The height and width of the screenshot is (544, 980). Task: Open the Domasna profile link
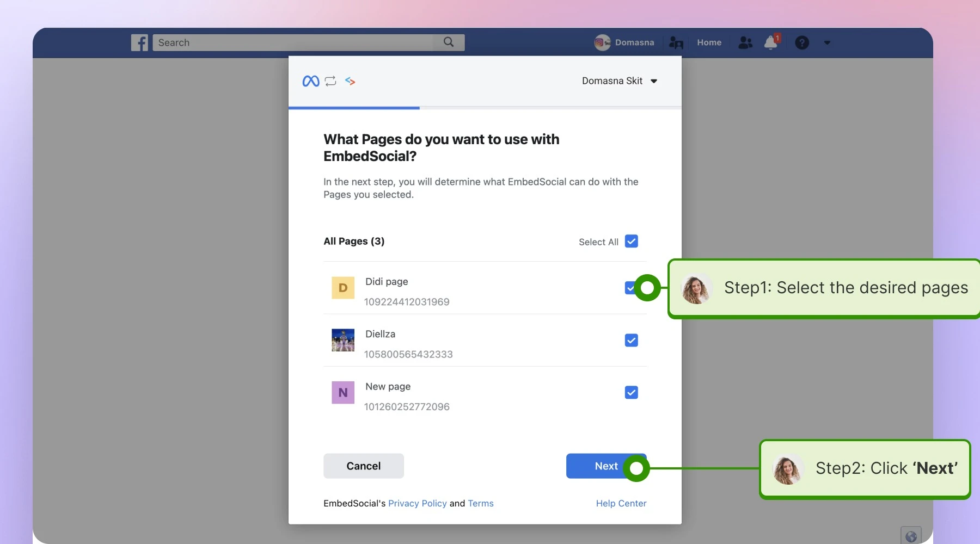pos(634,42)
